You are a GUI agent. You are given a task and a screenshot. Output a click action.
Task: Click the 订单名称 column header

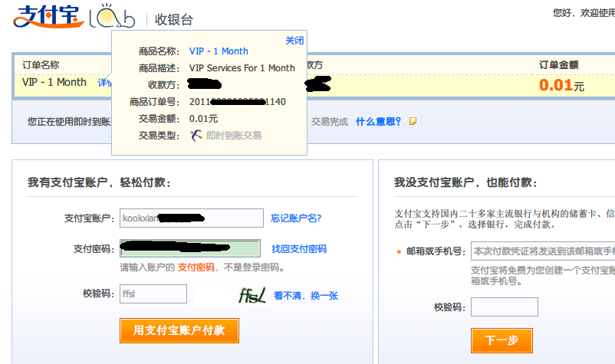click(41, 64)
